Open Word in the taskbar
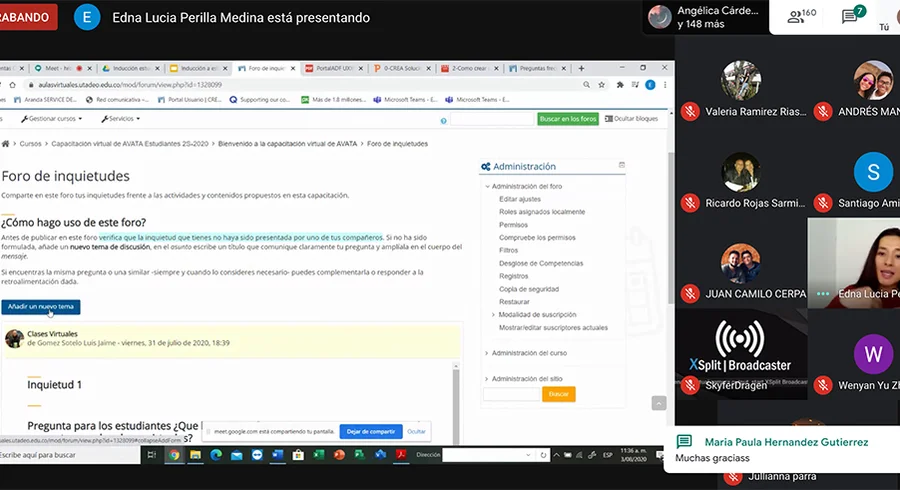 tap(278, 455)
